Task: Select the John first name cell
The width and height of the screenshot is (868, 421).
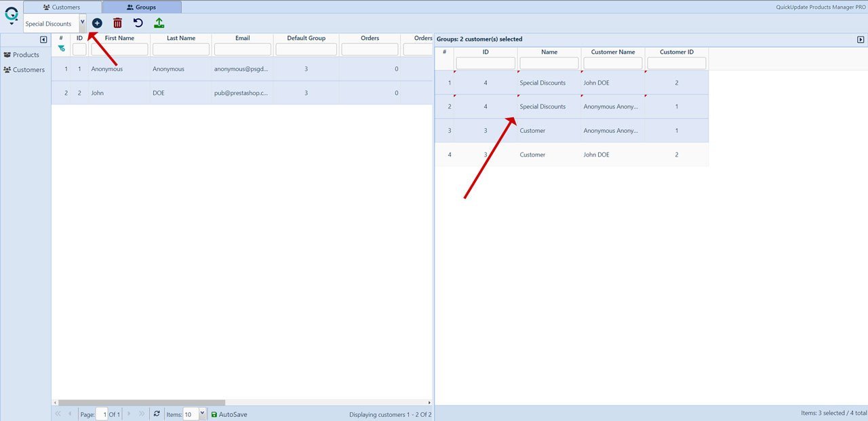Action: click(119, 93)
